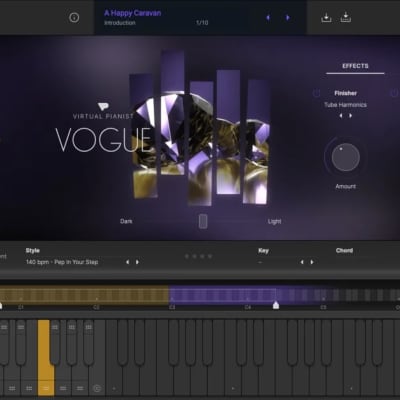Viewport: 400px width, 400px height.
Task: Click the Dark label of the character slider
Action: [126, 221]
